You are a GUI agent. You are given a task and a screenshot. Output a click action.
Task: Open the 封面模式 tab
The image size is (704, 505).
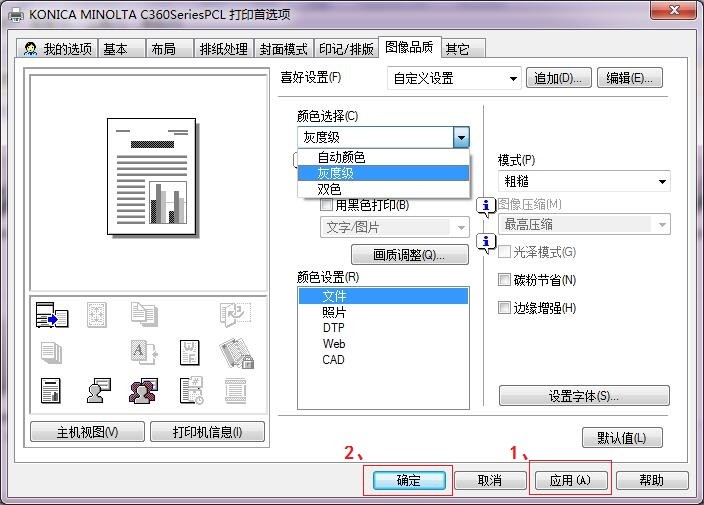pyautogui.click(x=283, y=49)
